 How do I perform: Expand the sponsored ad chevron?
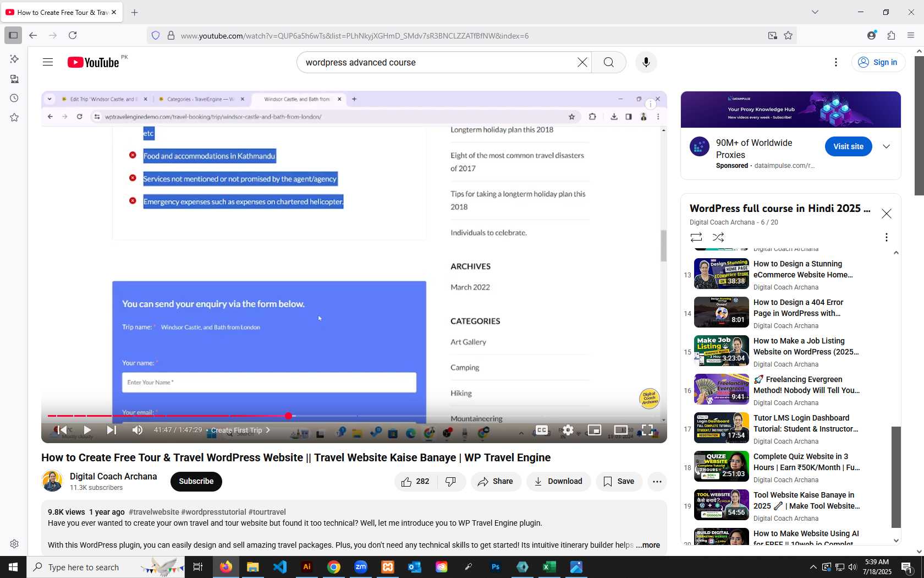pyautogui.click(x=886, y=146)
